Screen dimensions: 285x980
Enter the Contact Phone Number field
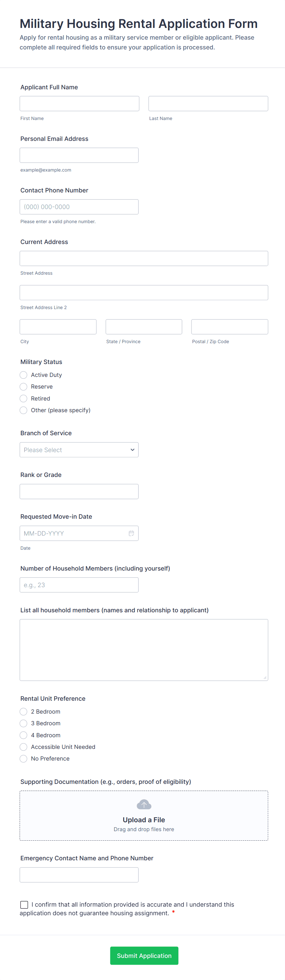[x=79, y=207]
